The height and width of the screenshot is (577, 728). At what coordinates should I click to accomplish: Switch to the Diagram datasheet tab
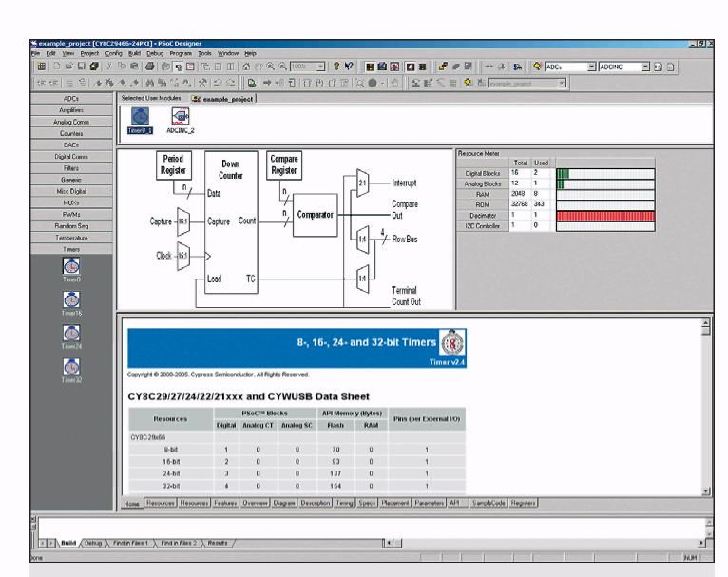tap(284, 503)
